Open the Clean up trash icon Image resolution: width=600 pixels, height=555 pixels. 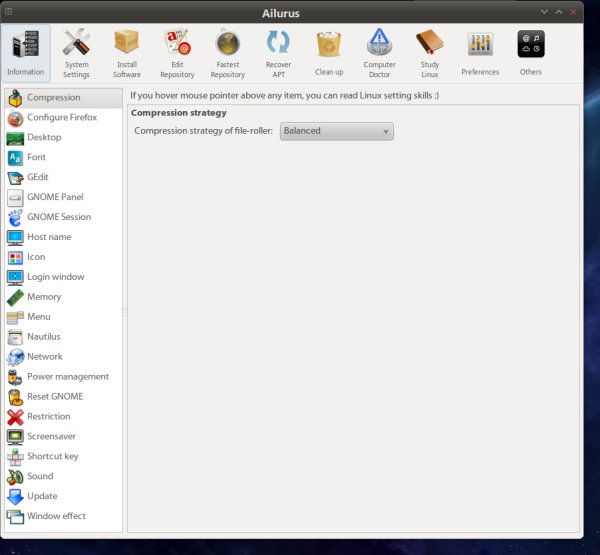pos(329,52)
